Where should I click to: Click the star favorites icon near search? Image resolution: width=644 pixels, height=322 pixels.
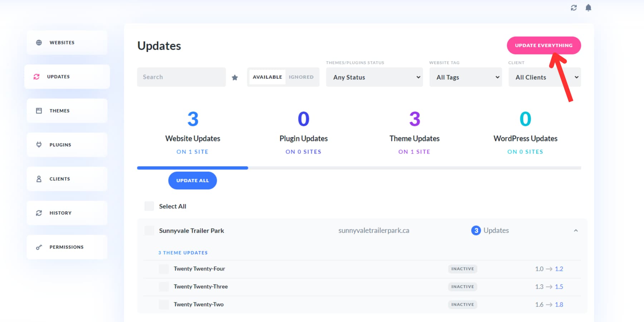(x=235, y=77)
